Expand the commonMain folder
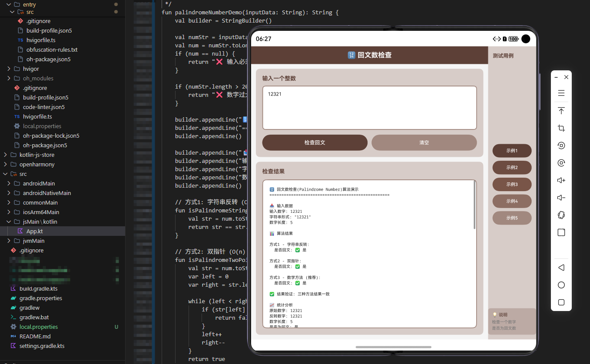The height and width of the screenshot is (364, 590). coord(9,202)
